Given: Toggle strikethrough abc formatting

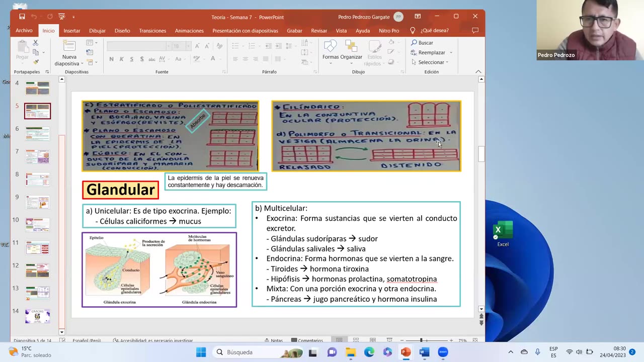Looking at the screenshot, I should pos(152,59).
